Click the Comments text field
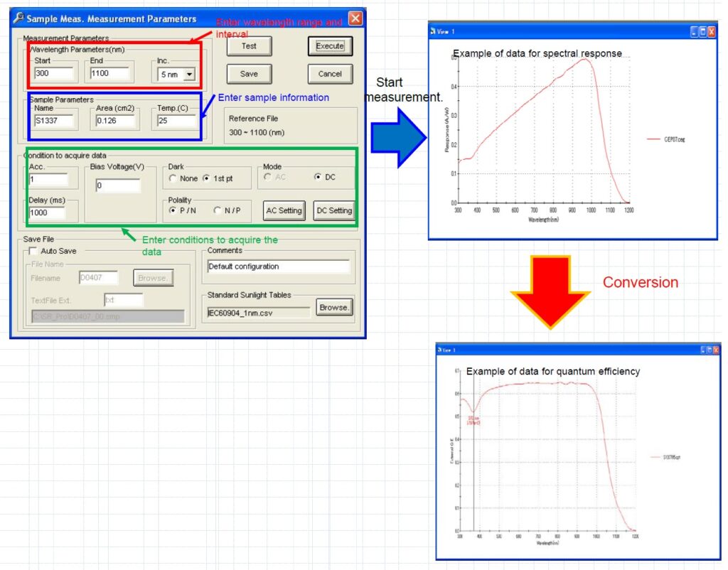The width and height of the screenshot is (728, 570). [278, 267]
